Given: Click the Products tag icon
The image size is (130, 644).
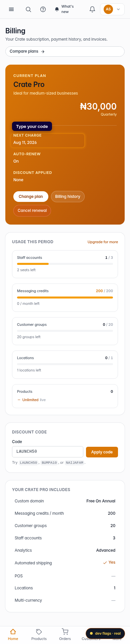Looking at the screenshot, I should [x=39, y=631].
